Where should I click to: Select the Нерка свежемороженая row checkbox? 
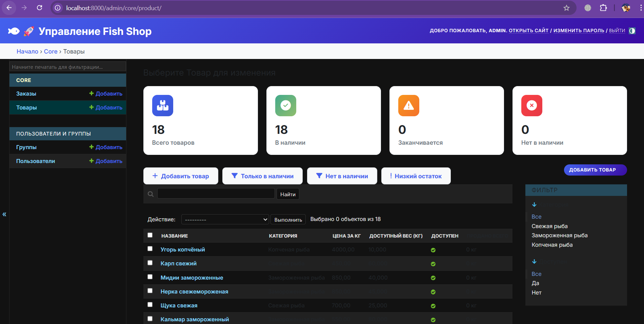[150, 291]
